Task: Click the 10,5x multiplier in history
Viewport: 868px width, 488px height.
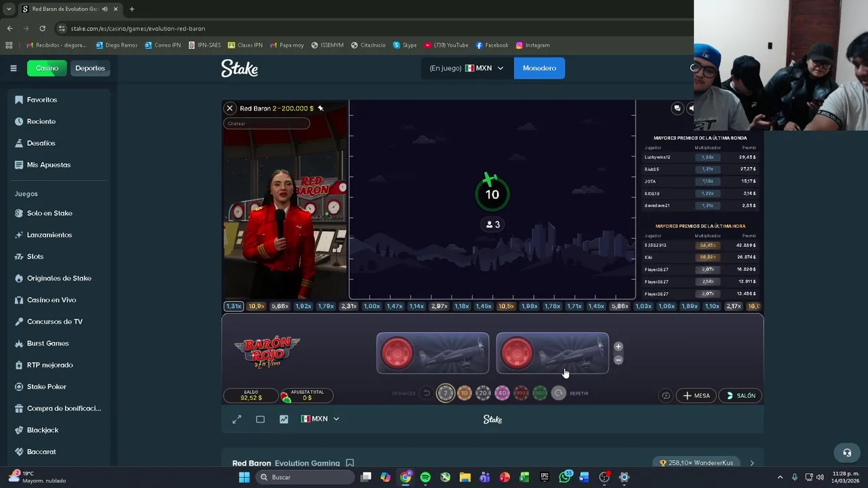Action: tap(506, 306)
